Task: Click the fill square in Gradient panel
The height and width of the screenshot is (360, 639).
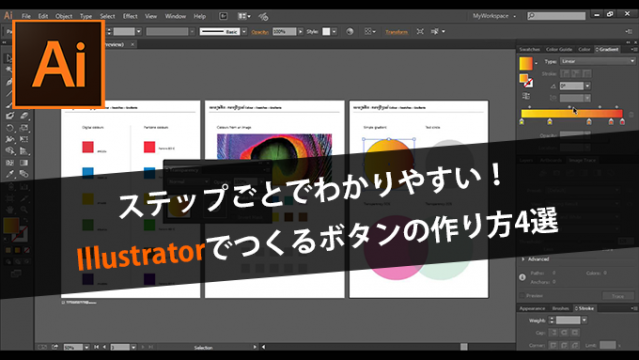Action: click(523, 77)
